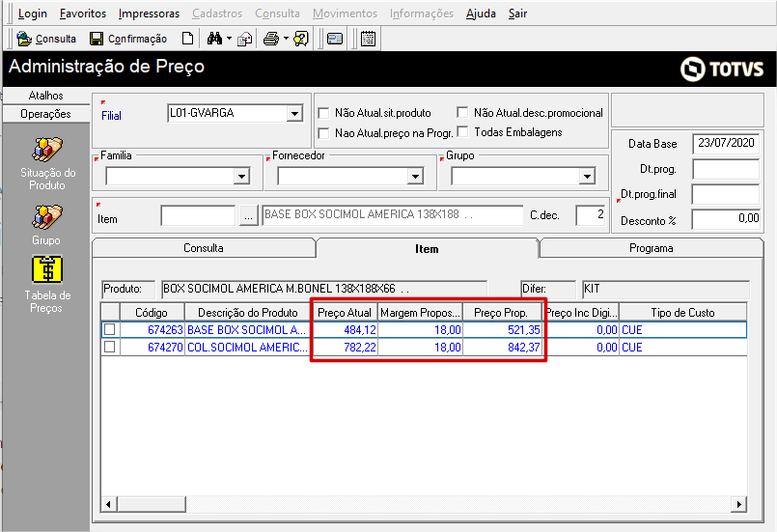Viewport: 777px width, 532px height.
Task: Open the Familia dropdown
Action: (241, 176)
